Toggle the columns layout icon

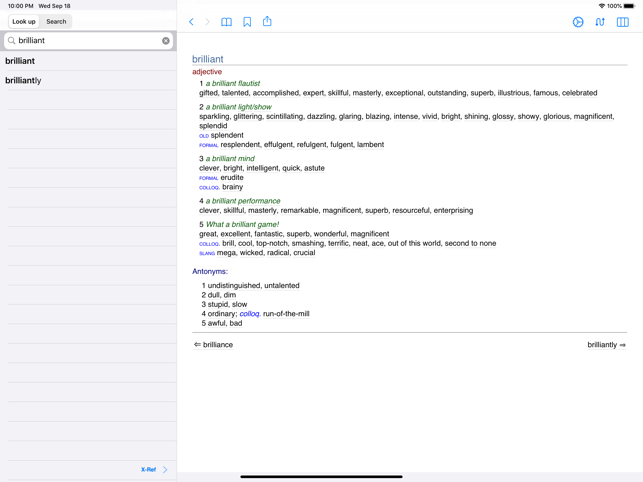(x=623, y=22)
